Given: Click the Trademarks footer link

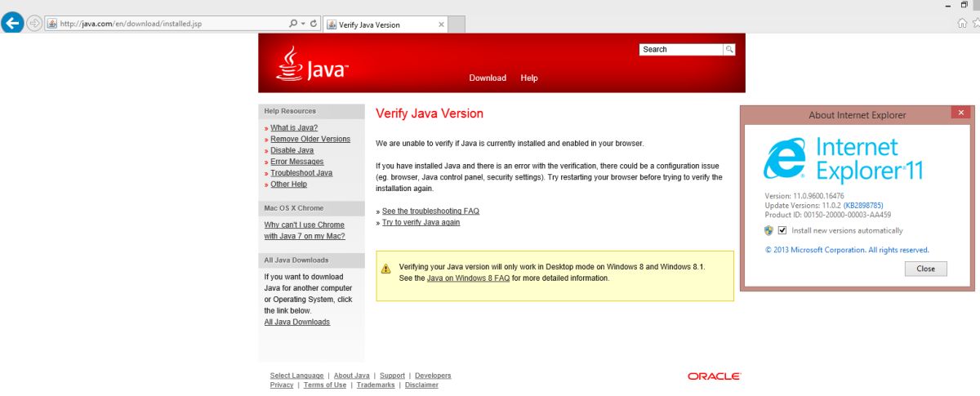Looking at the screenshot, I should tap(376, 385).
